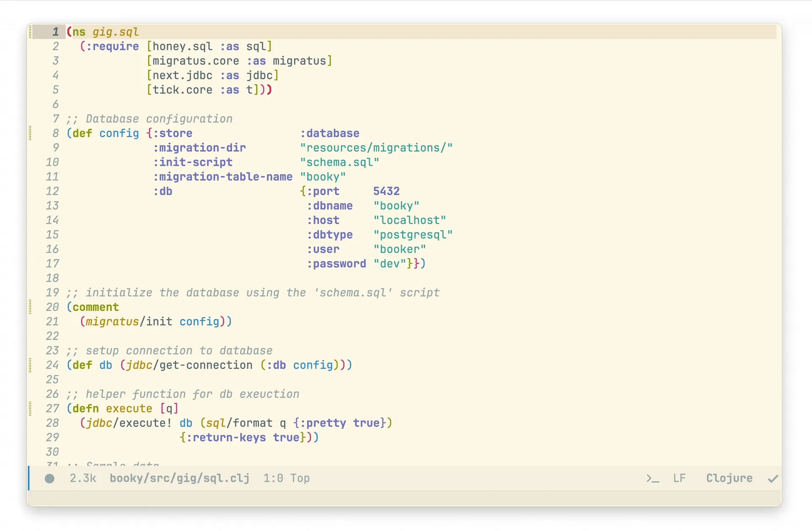Image resolution: width=812 pixels, height=531 pixels.
Task: Click the sql/format call on line 28
Action: 239,423
